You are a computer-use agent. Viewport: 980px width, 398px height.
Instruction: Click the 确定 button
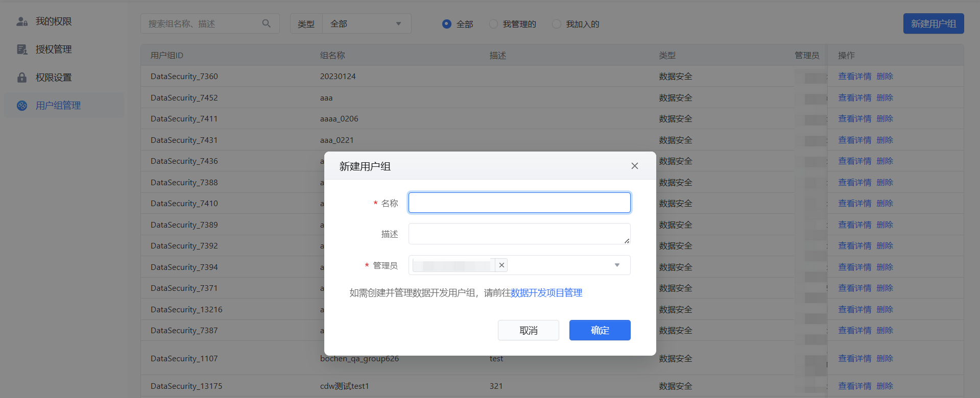pos(600,330)
